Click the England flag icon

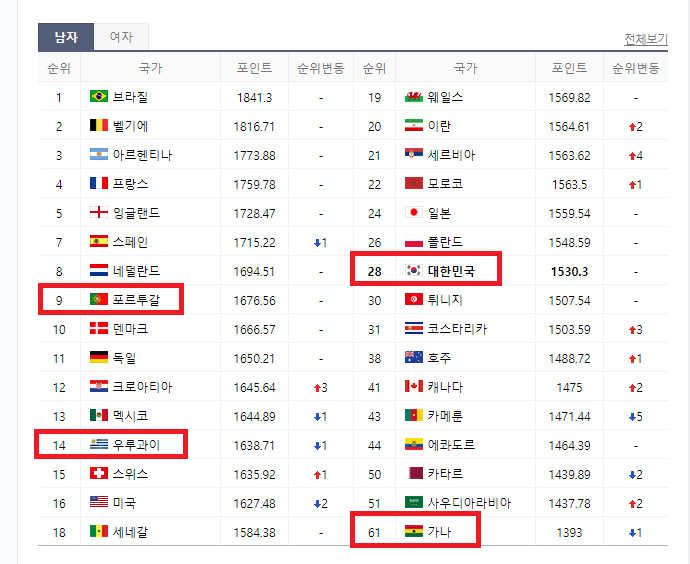pos(99,212)
